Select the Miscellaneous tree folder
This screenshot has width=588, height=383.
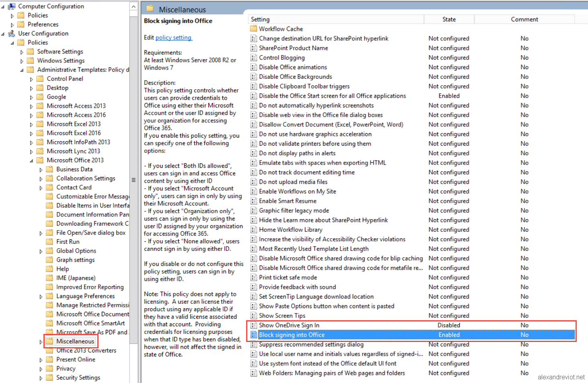(x=75, y=341)
